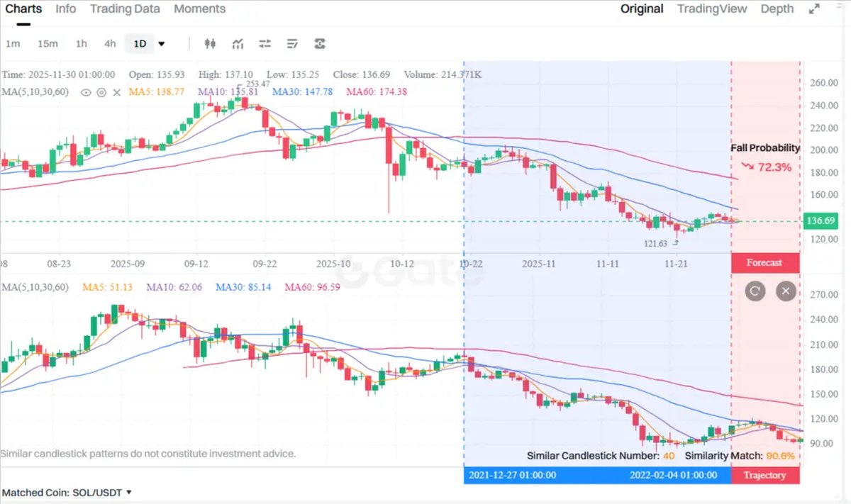
Task: Open the Trading Data tab
Action: [125, 9]
